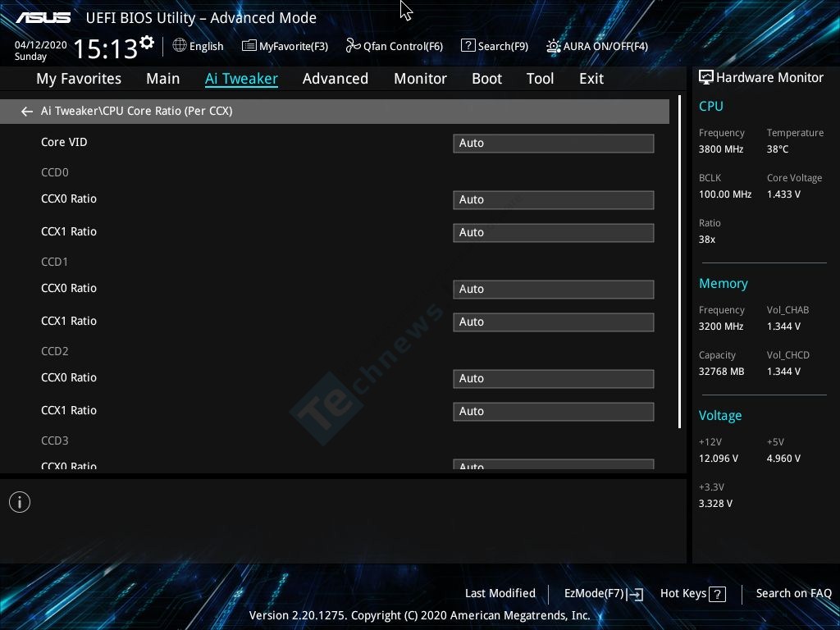Click memory capacity 32768 MB

pos(721,372)
